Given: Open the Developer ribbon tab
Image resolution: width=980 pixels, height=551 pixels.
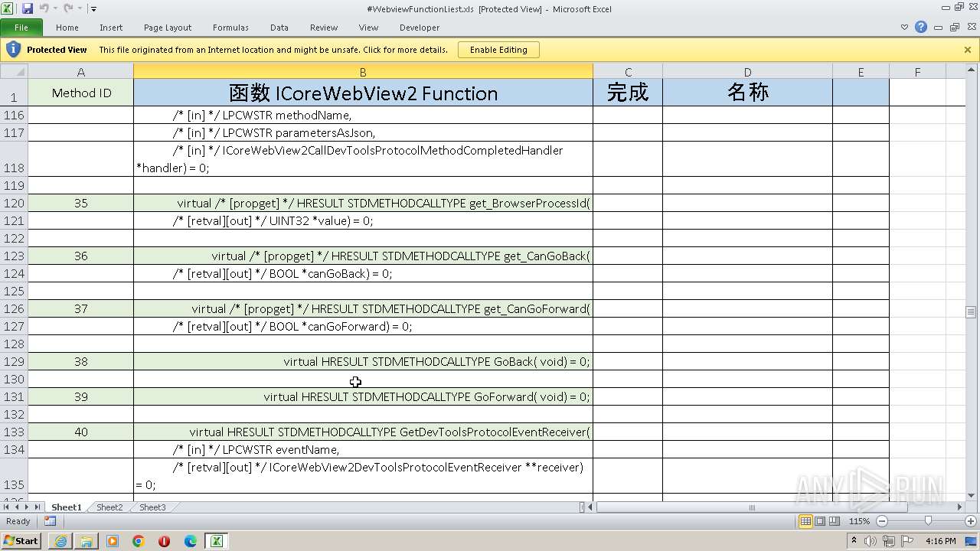Looking at the screenshot, I should (x=420, y=28).
